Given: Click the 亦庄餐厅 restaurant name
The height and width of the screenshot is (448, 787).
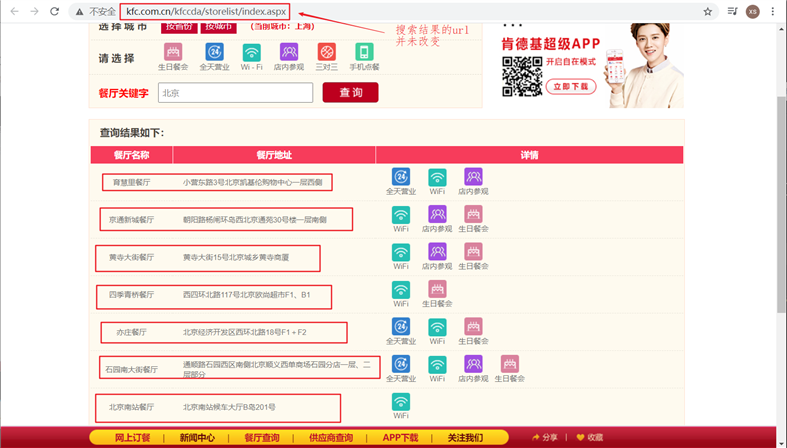Looking at the screenshot, I should pyautogui.click(x=132, y=332).
